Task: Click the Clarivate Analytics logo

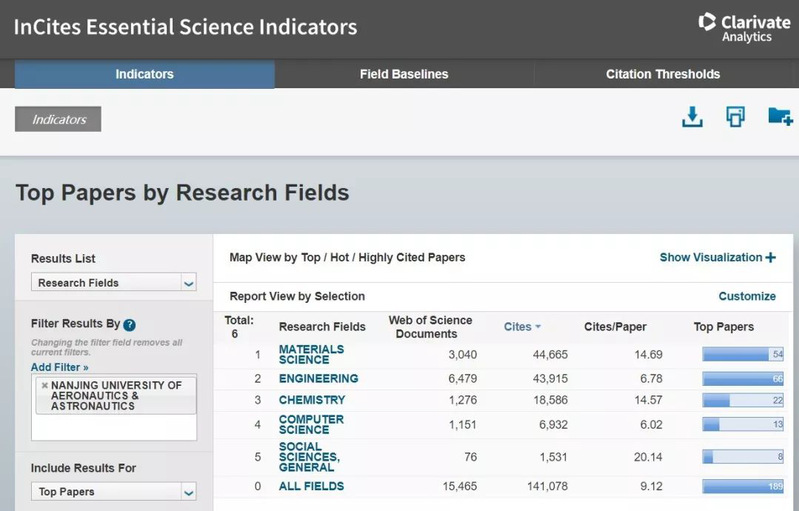Action: coord(743,27)
